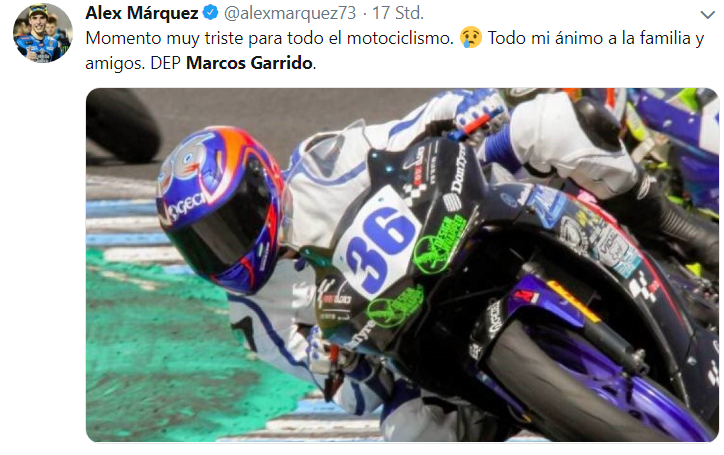Viewport: 724px width, 455px height.
Task: Click the crying face emoji
Action: pos(471,37)
